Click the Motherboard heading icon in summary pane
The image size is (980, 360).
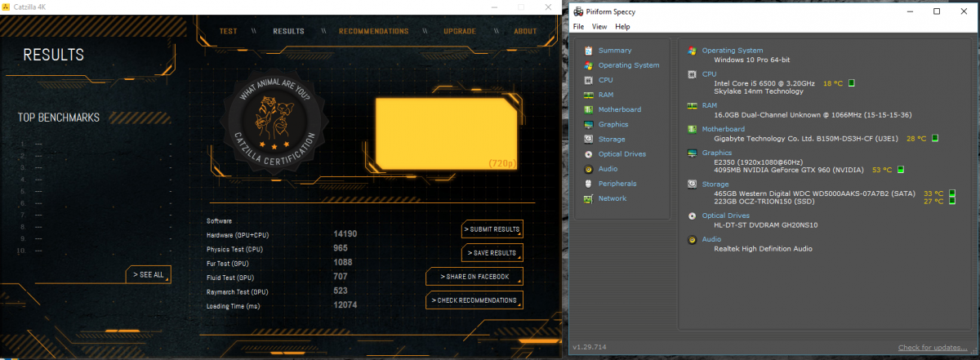[693, 129]
